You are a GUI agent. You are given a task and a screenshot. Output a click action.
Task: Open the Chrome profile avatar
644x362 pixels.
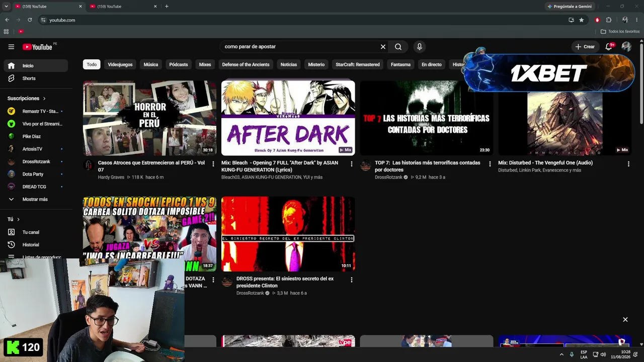coord(625,20)
